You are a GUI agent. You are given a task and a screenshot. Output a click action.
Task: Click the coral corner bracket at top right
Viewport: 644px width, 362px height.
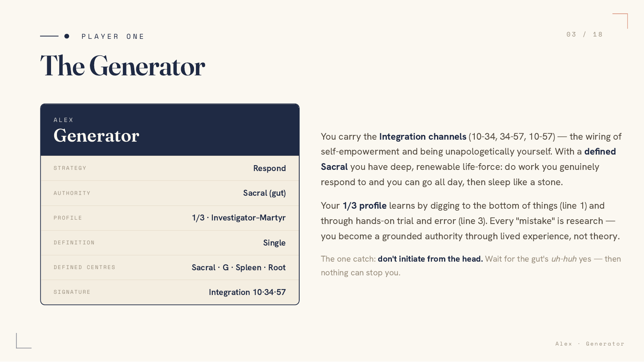(620, 21)
